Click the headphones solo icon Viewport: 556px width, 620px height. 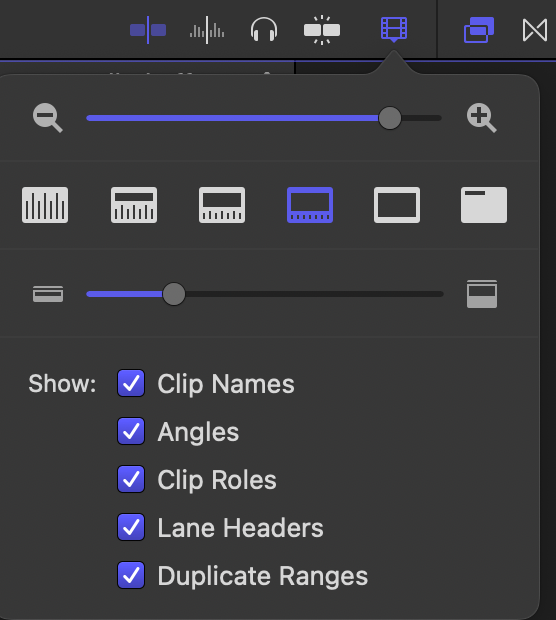[264, 30]
